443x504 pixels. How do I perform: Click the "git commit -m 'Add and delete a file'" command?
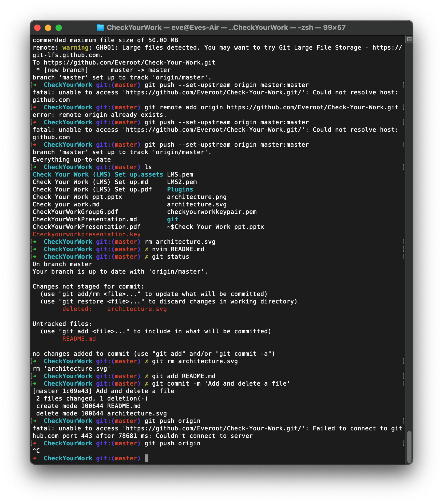click(x=221, y=383)
